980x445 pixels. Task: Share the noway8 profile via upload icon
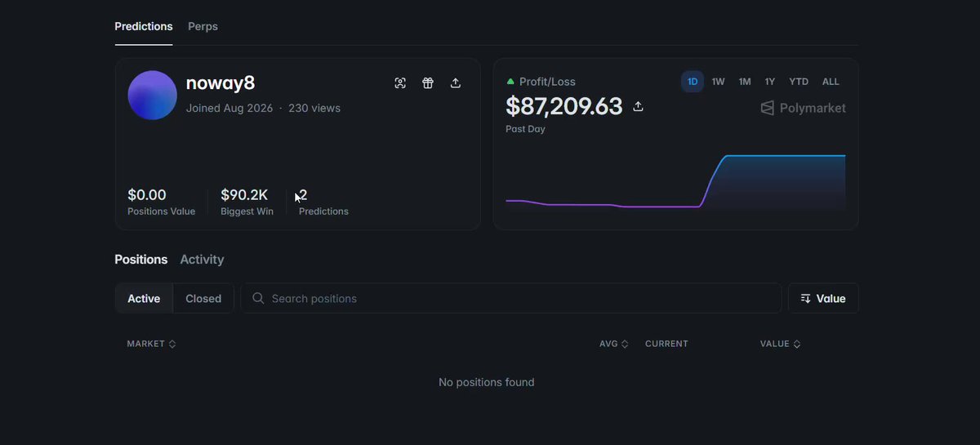pos(456,82)
